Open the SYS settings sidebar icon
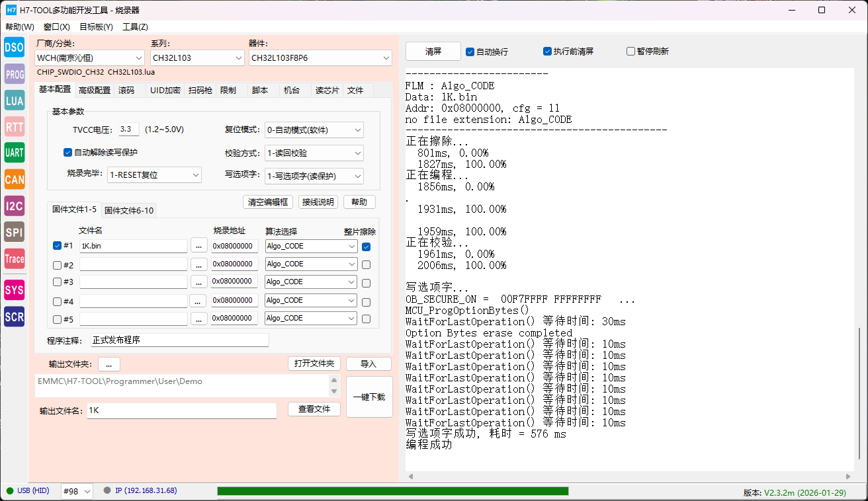Viewport: 868px width, 501px height. (14, 290)
